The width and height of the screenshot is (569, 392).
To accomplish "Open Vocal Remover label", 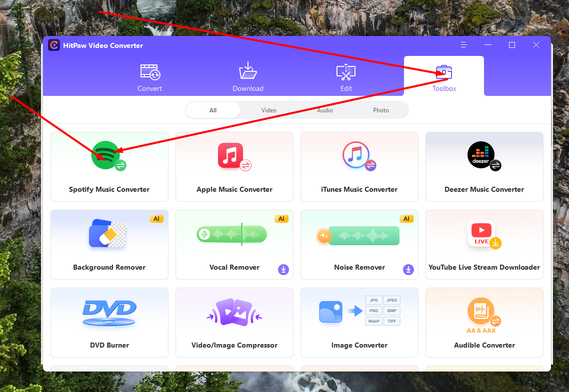I will coord(234,267).
